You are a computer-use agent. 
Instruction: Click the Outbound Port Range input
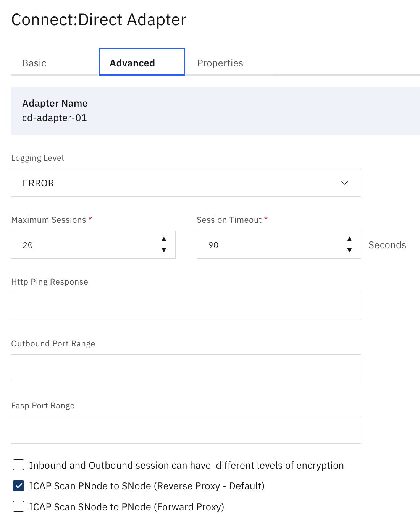click(186, 368)
